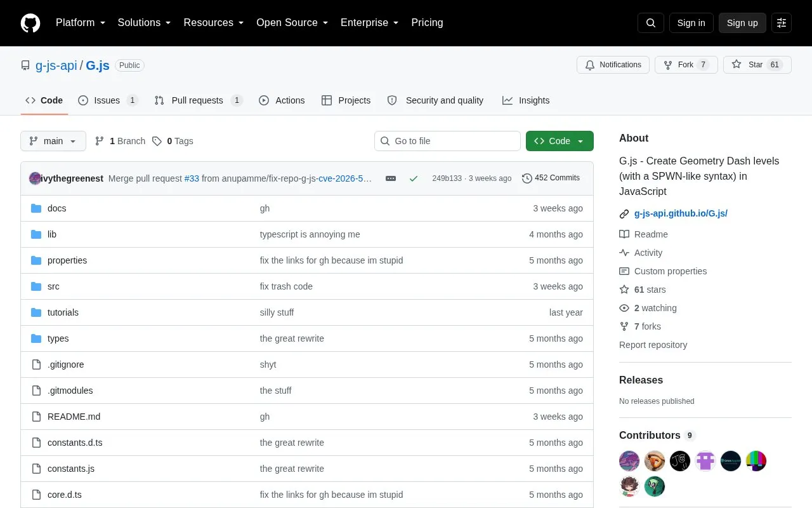812x508 pixels.
Task: Open the g-js-api owner link
Action: 56,65
